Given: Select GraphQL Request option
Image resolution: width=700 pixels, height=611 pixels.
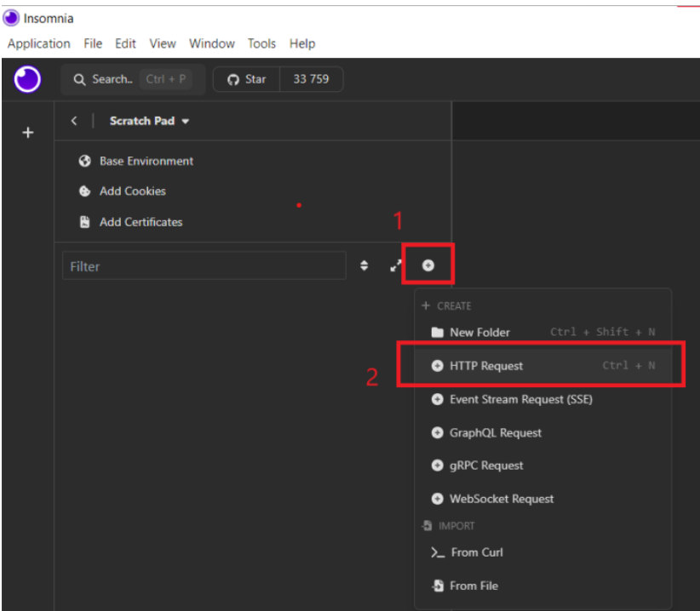Looking at the screenshot, I should (x=495, y=432).
